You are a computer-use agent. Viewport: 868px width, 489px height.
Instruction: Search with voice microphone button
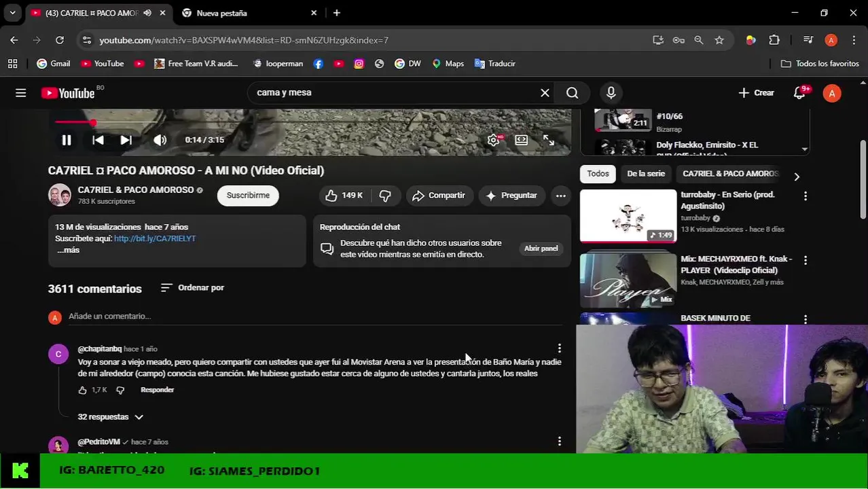click(611, 93)
